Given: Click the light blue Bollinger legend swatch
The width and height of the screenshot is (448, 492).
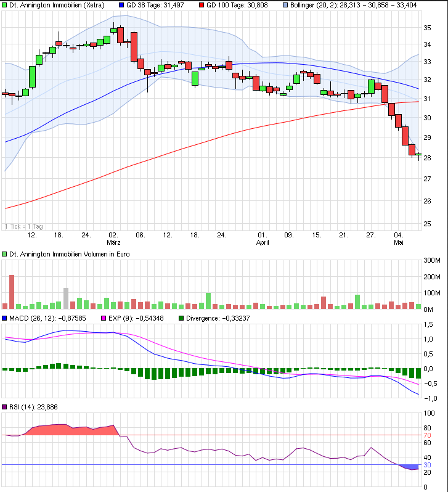Looking at the screenshot, I should point(285,5).
